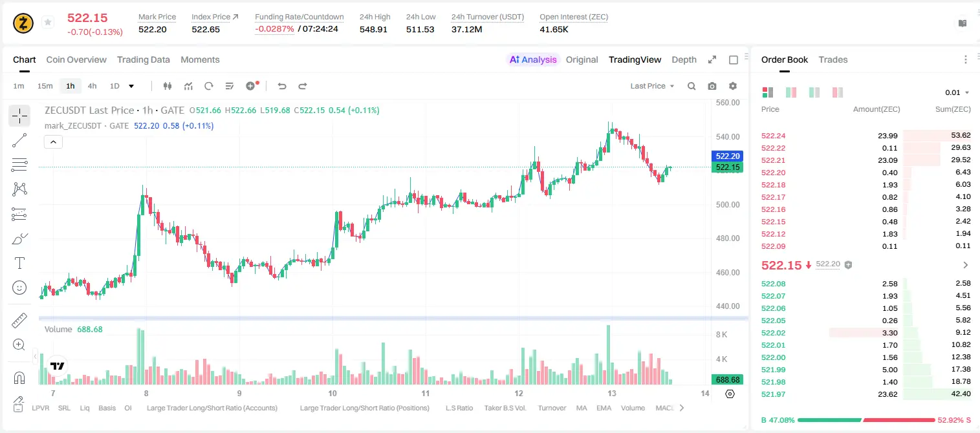Favorite ZEC with the star icon
Viewport: 980px width, 433px height.
point(47,23)
